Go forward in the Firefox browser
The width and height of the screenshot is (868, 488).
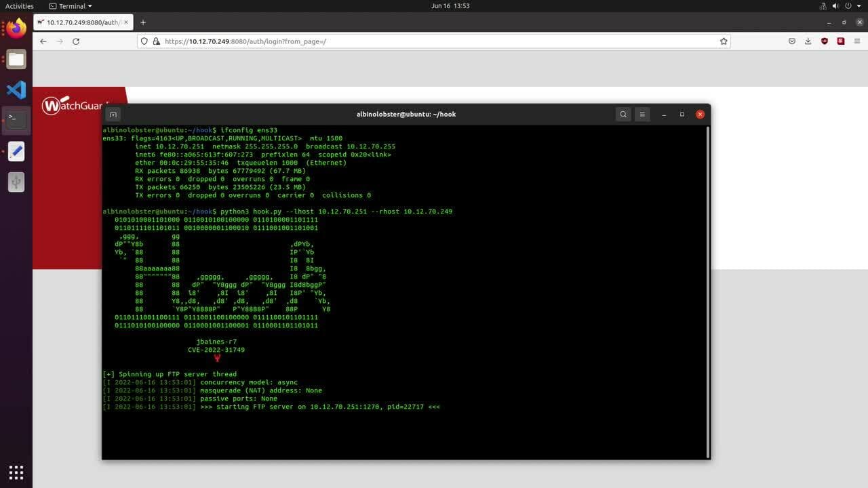click(x=60, y=41)
